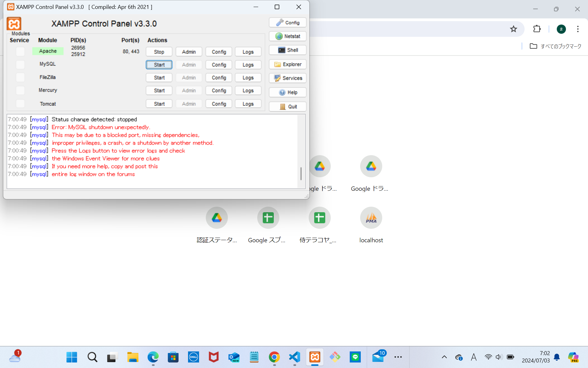Stop the Apache module
Screen dimensions: 588x368
(159, 52)
